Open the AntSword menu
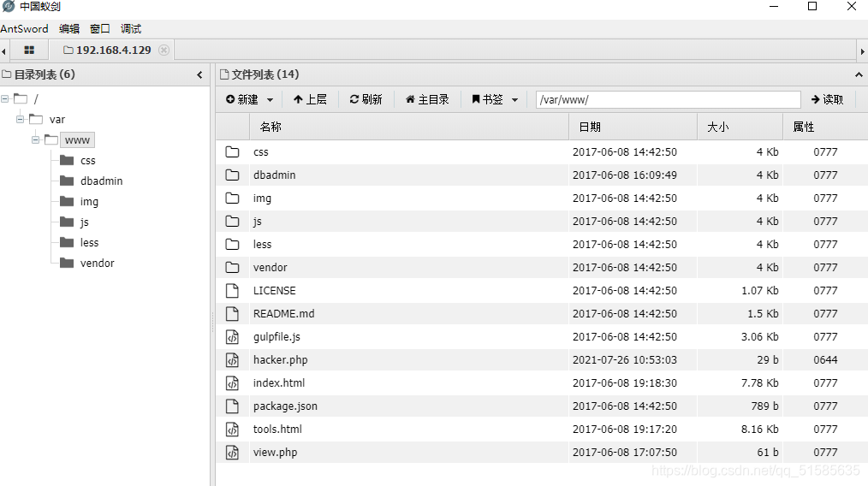 24,29
